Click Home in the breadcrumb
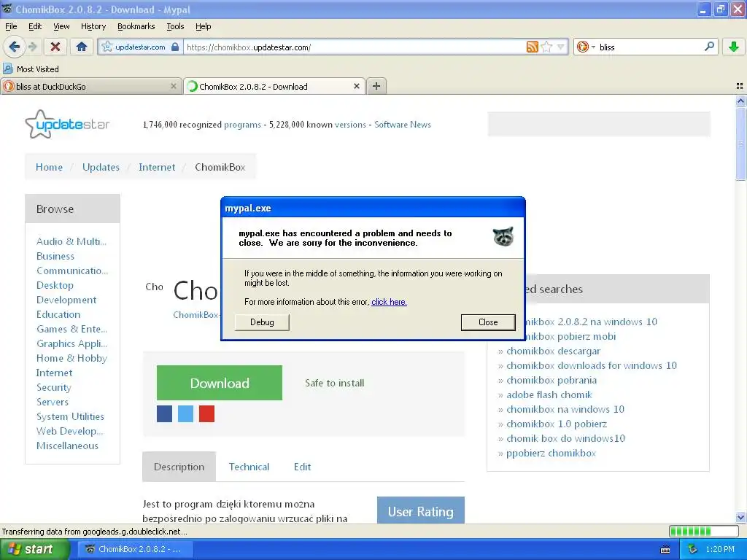 point(49,167)
